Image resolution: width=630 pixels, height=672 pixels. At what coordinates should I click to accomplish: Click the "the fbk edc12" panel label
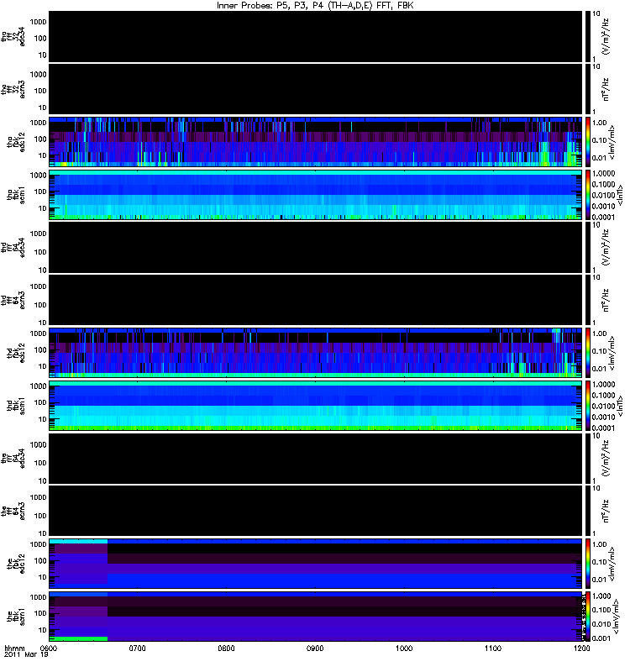pos(16,564)
